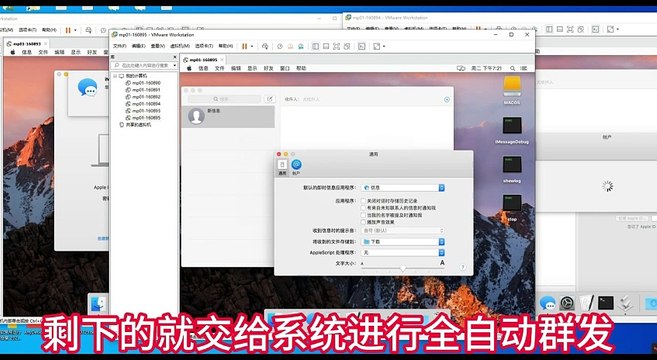Screen dimensions: 657x360
Task: Open 窗口 menu in front macOS menu bar
Action: 285,68
